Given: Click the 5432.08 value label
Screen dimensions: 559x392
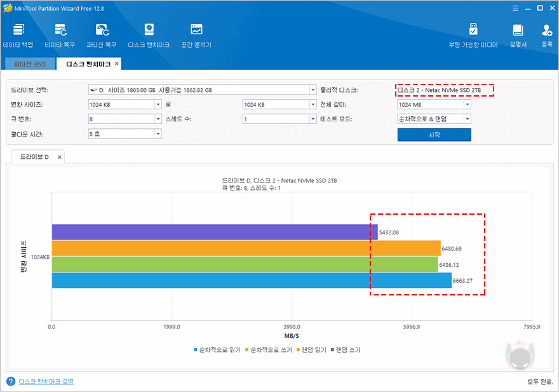Looking at the screenshot, I should (389, 233).
